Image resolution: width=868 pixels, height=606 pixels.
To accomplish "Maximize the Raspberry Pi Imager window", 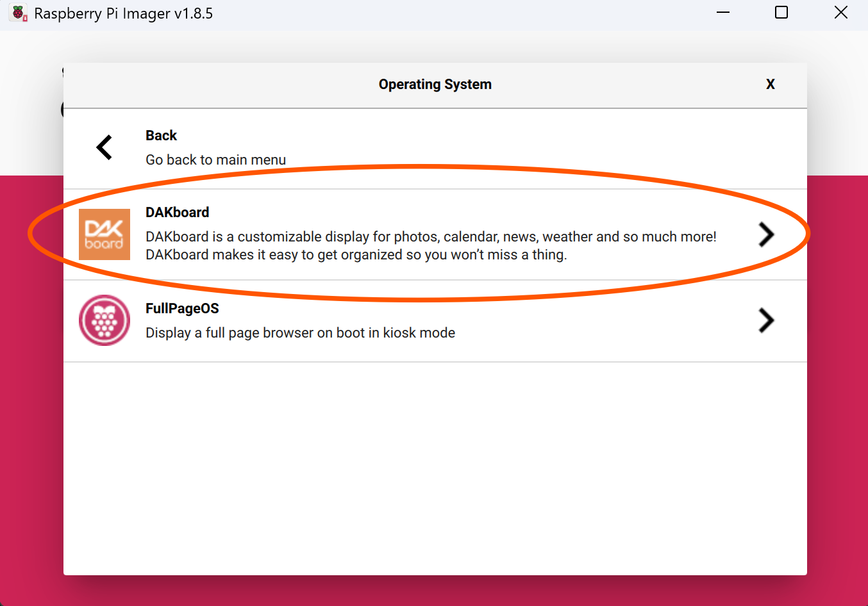I will pos(781,13).
